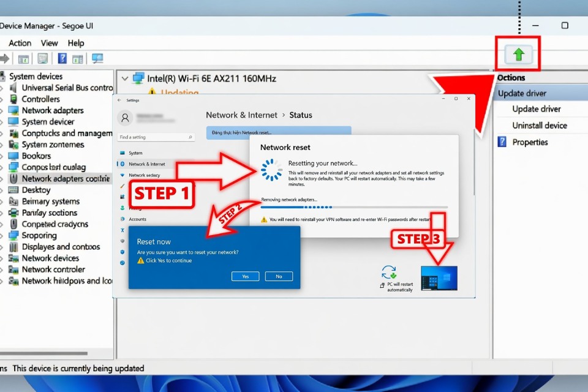Click the user avatar in Settings
588x392 pixels.
[125, 118]
